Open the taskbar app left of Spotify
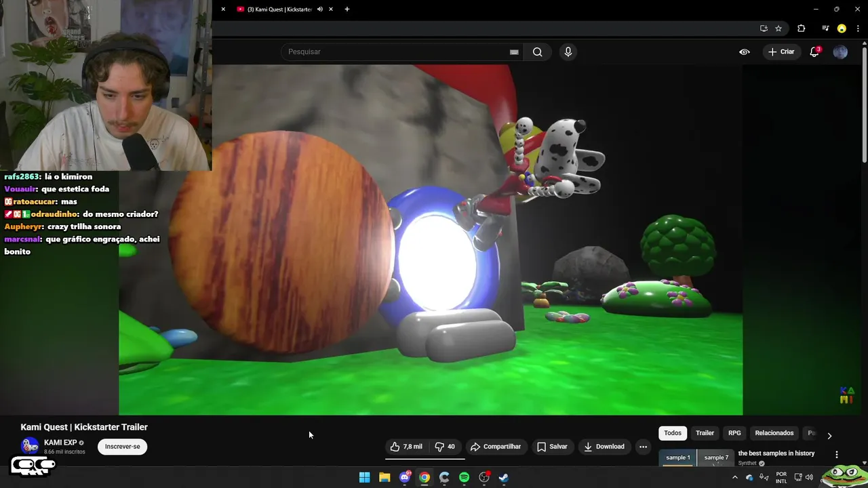The width and height of the screenshot is (868, 488). click(x=444, y=477)
